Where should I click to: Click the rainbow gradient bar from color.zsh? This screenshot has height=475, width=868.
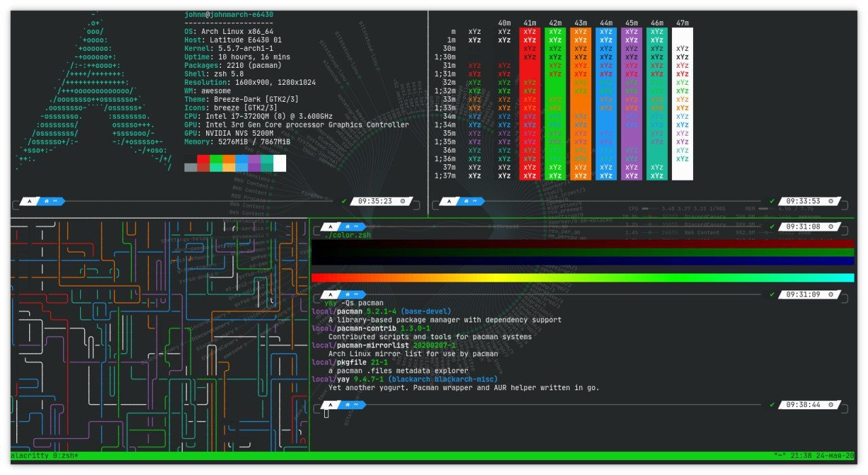point(583,278)
